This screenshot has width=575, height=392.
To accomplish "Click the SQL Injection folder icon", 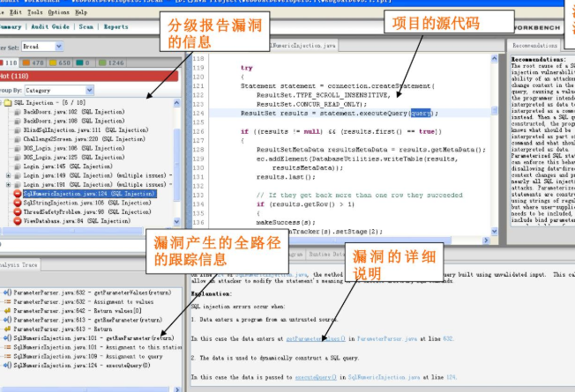I will pyautogui.click(x=8, y=103).
